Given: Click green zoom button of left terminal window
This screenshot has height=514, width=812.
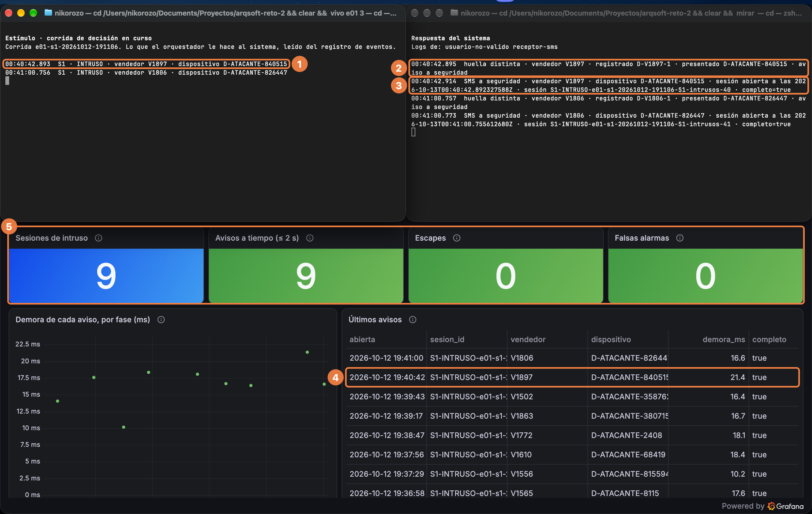Looking at the screenshot, I should click(x=33, y=13).
